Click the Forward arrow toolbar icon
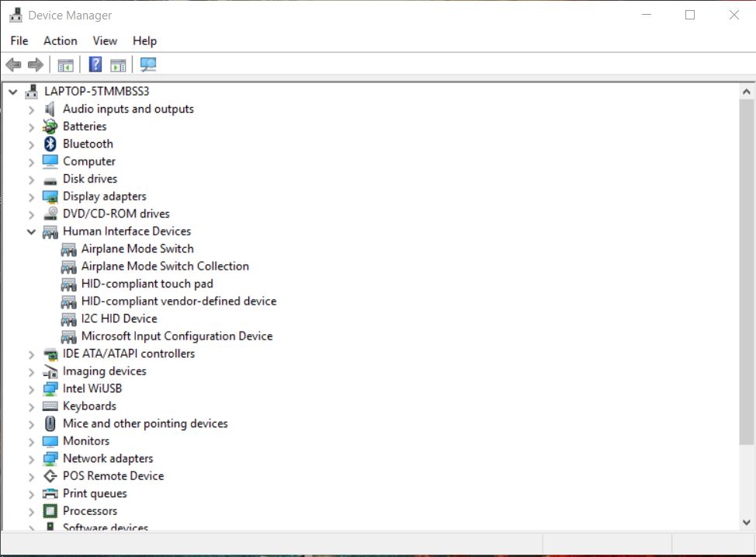Screen dimensions: 756x557 36,64
